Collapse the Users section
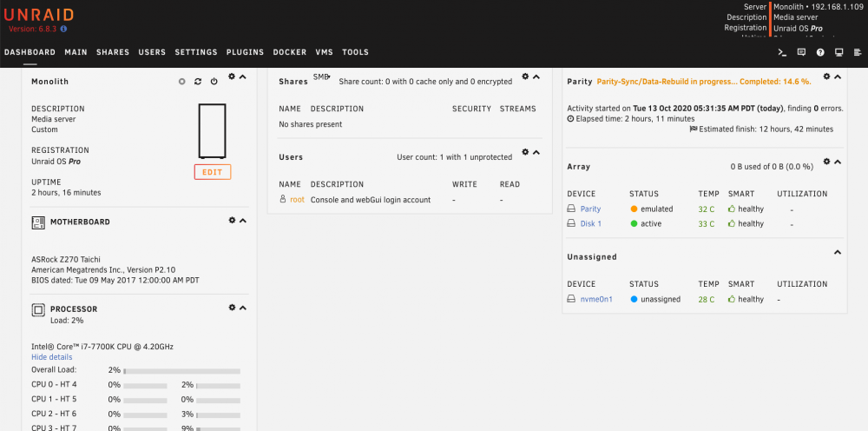The image size is (868, 431). pyautogui.click(x=536, y=152)
